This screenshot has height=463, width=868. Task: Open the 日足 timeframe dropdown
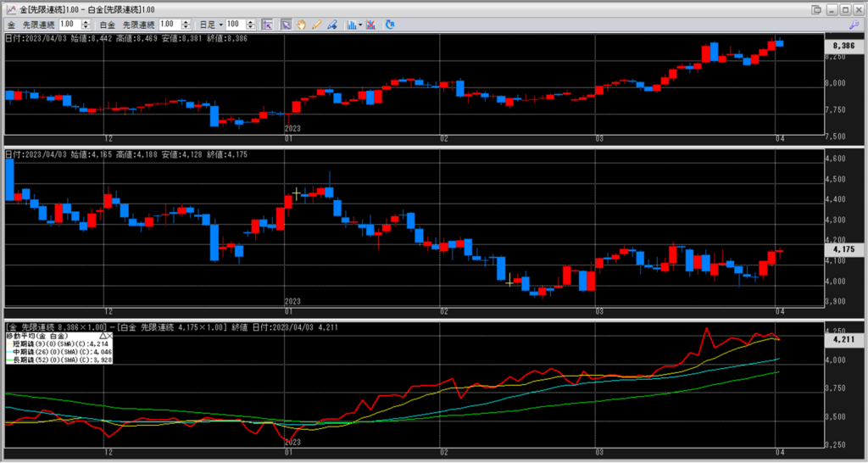[x=211, y=25]
